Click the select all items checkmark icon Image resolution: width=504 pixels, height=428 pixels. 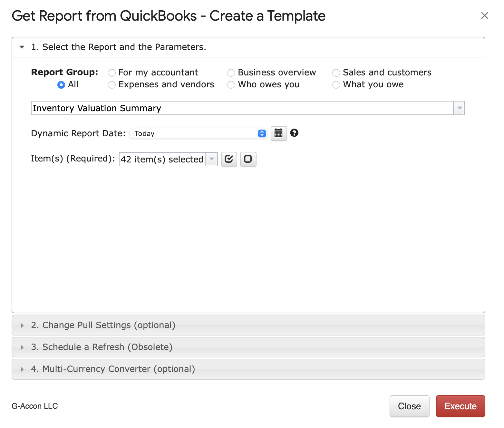tap(229, 159)
